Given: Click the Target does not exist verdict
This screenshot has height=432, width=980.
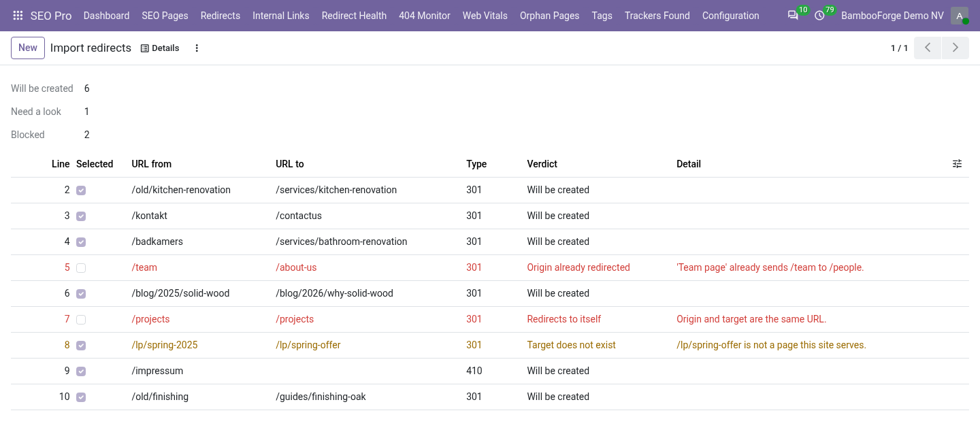Looking at the screenshot, I should [572, 345].
